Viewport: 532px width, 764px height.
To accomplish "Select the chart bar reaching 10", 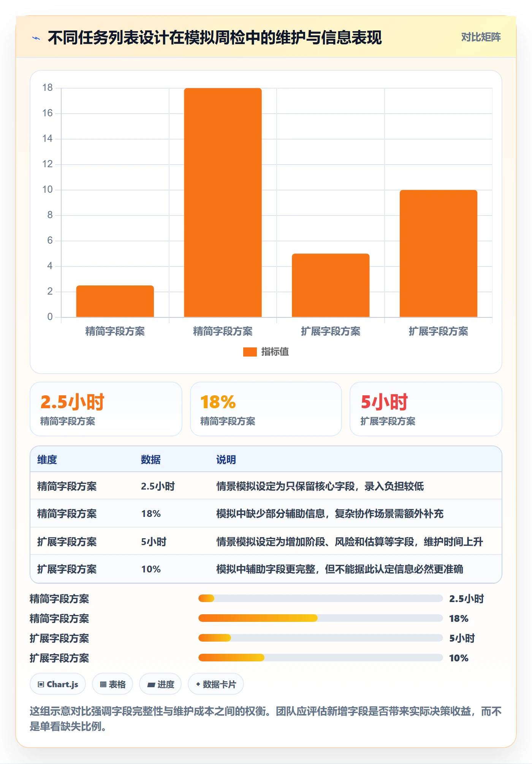I will tap(439, 254).
